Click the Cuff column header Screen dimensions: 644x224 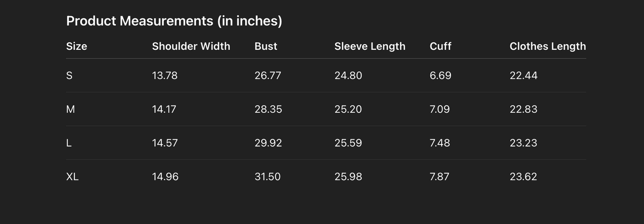(440, 46)
